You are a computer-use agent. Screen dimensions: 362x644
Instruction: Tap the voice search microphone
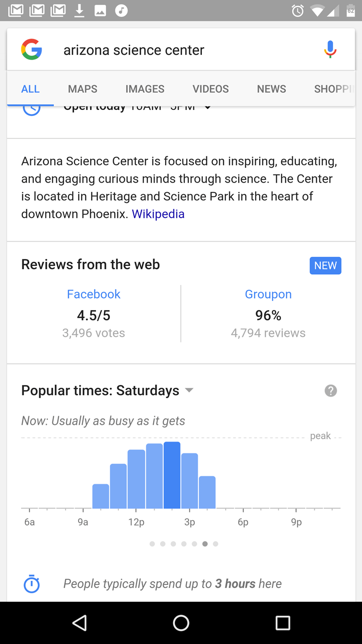coord(330,50)
